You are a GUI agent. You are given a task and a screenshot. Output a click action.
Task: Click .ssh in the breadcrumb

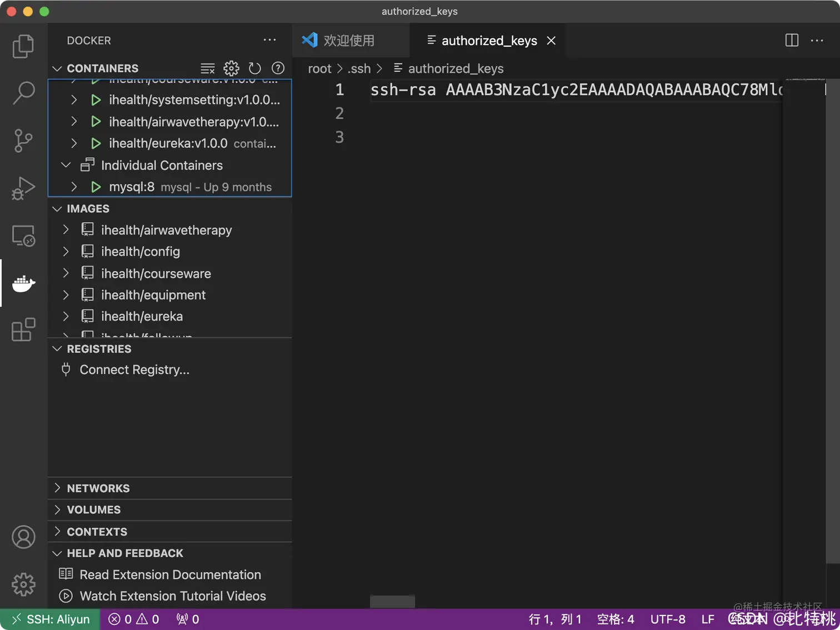click(359, 68)
